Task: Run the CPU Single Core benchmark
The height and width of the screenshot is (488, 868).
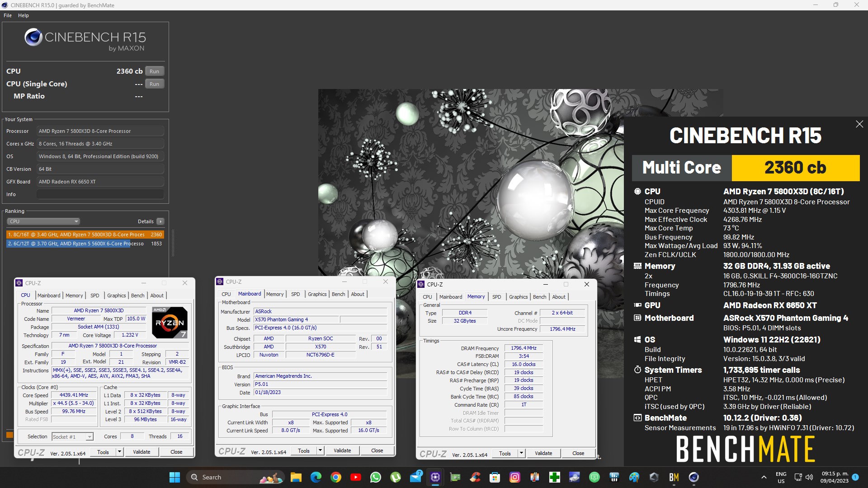Action: tap(155, 84)
